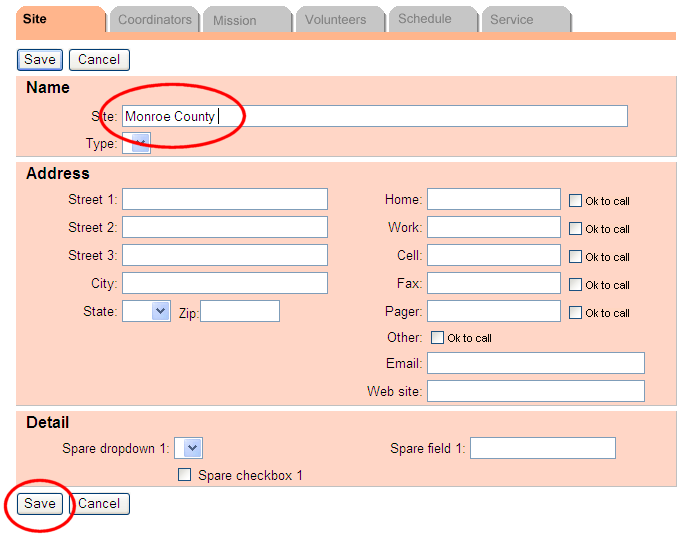Expand the Spare dropdown 1
Screen dimensions: 683x541
click(x=189, y=449)
